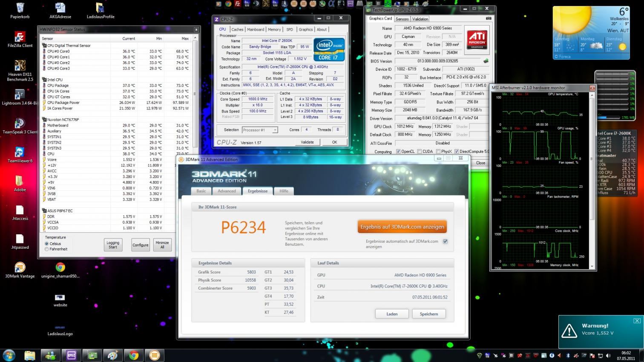Click the Speichern button in 3DMark 11

(429, 314)
